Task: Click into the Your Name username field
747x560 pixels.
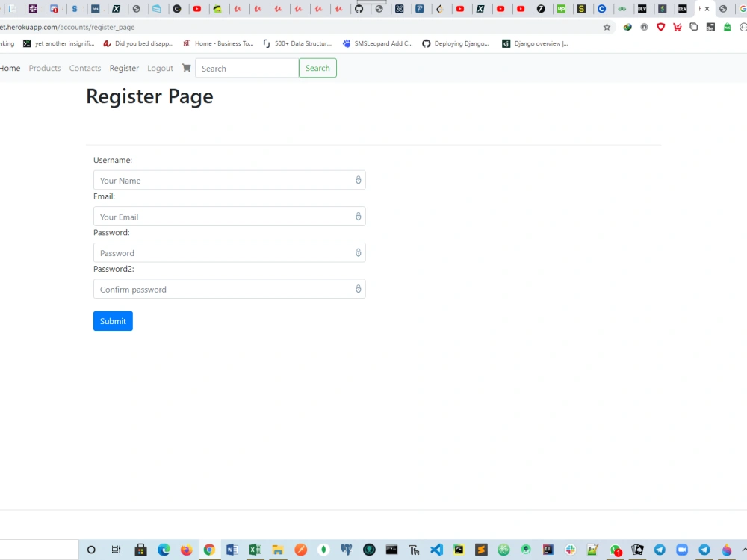Action: point(229,180)
